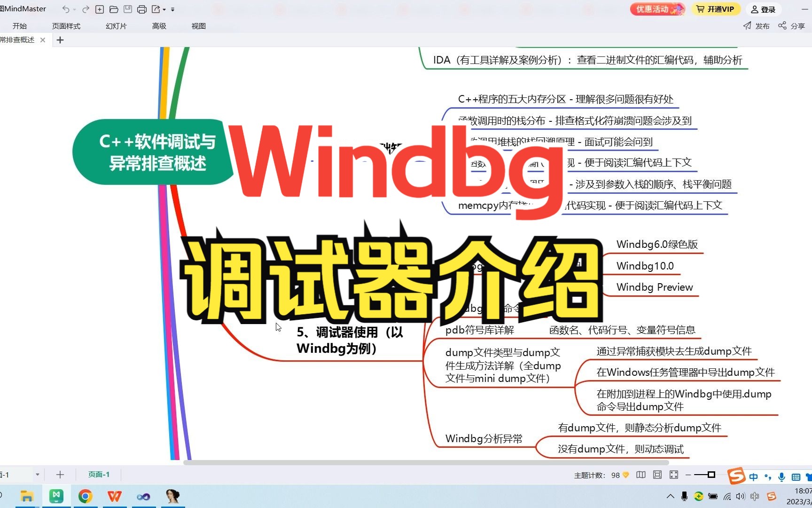Viewport: 812px width, 508px height.
Task: Switch to the 页面样式 tab
Action: coord(66,26)
